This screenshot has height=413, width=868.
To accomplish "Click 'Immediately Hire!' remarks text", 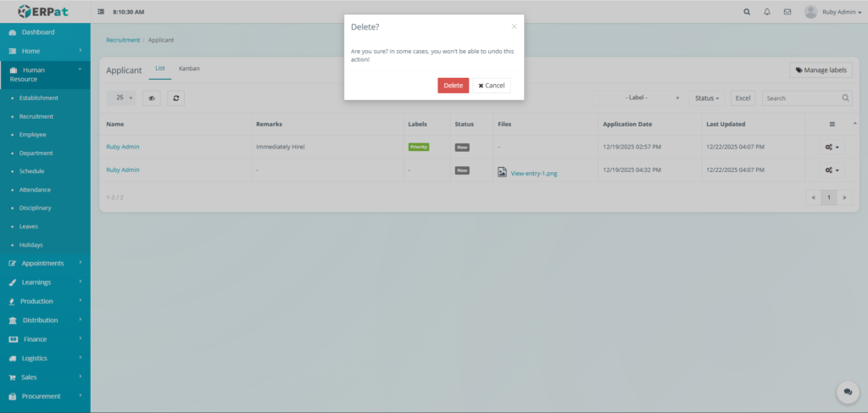I will pyautogui.click(x=280, y=147).
